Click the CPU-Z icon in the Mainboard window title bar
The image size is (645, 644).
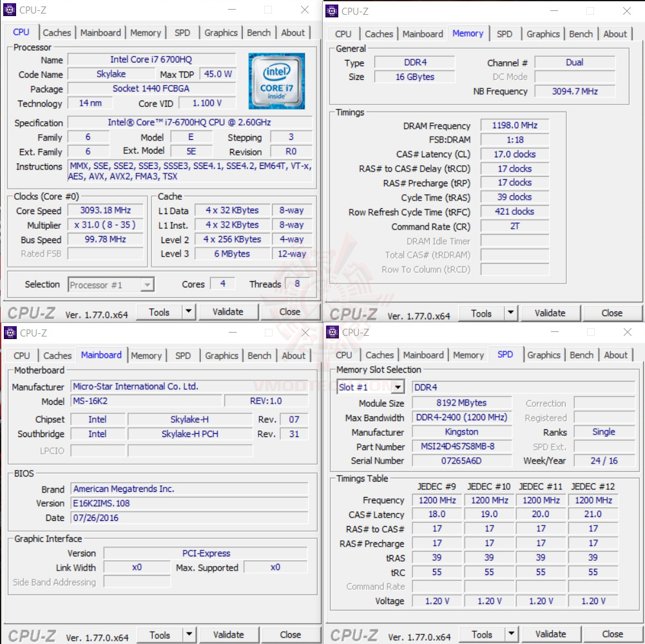(x=9, y=332)
